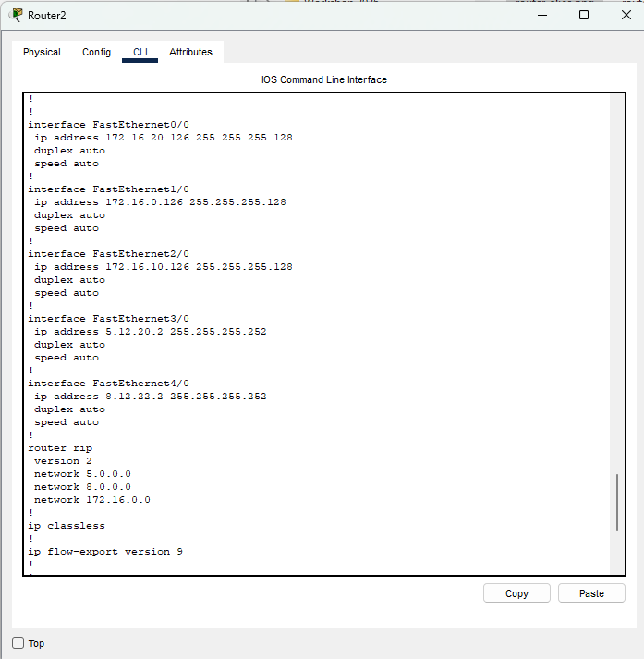The height and width of the screenshot is (659, 644).
Task: Click the line 'interface FastEthernet3/0'
Action: tap(108, 319)
